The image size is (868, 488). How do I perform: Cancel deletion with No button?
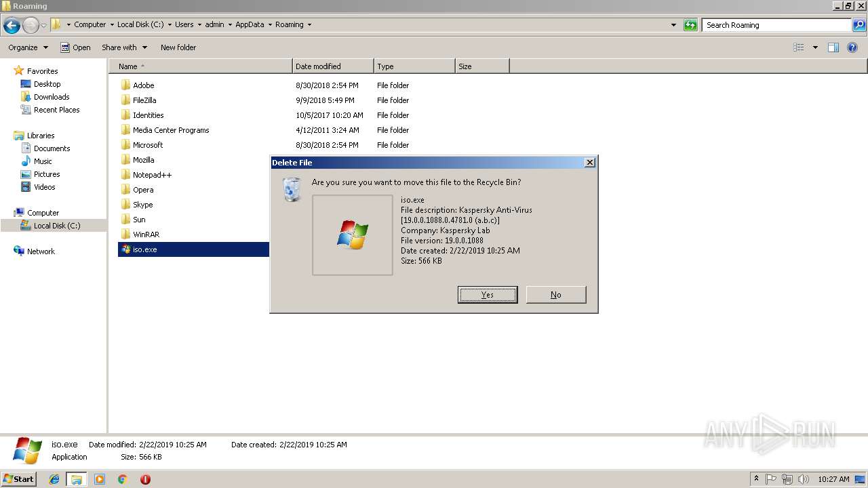pos(556,295)
